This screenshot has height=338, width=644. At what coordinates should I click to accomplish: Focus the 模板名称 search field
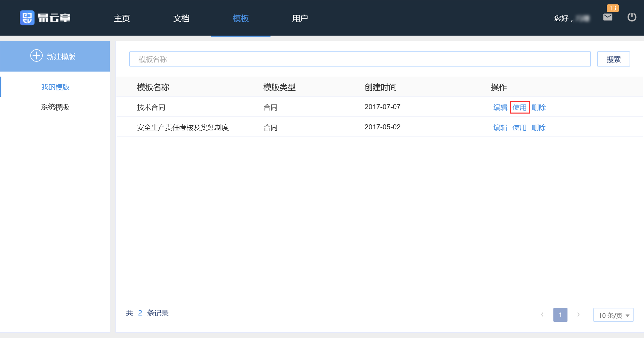point(359,59)
